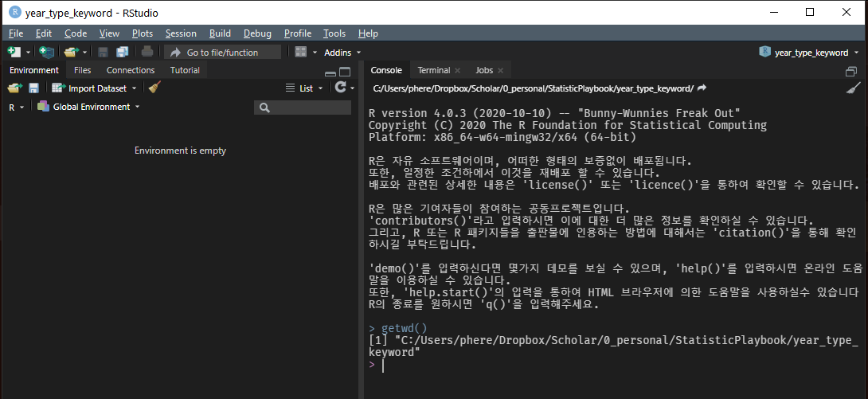Maximize the RStudio window
This screenshot has height=399, width=868.
tap(810, 12)
